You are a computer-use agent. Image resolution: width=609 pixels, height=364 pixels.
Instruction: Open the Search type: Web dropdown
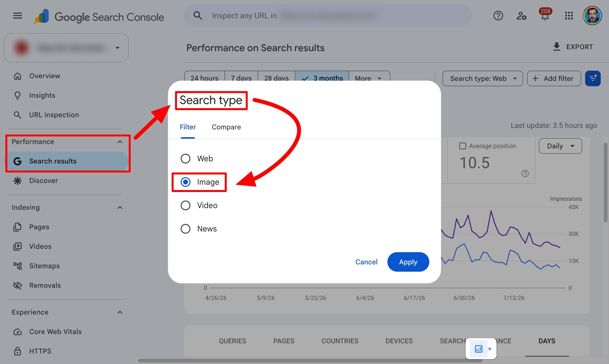483,78
